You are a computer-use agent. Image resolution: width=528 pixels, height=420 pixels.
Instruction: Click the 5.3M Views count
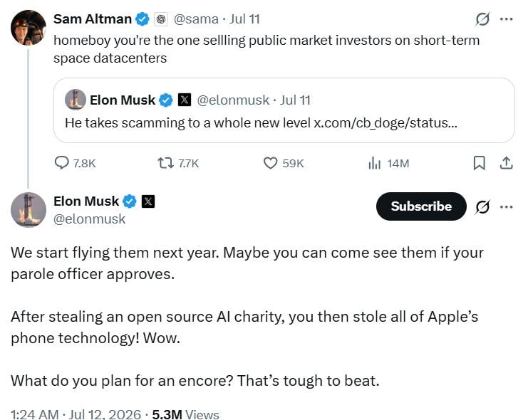(x=185, y=414)
